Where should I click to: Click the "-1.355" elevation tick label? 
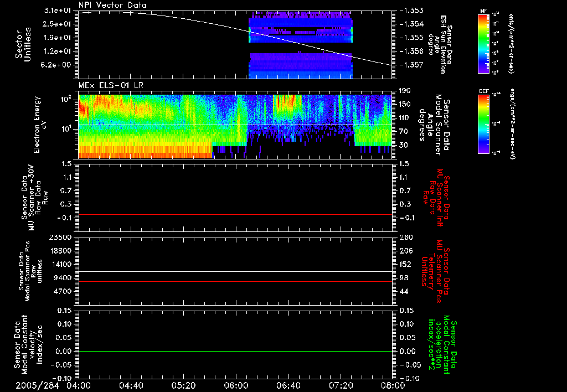click(x=411, y=38)
